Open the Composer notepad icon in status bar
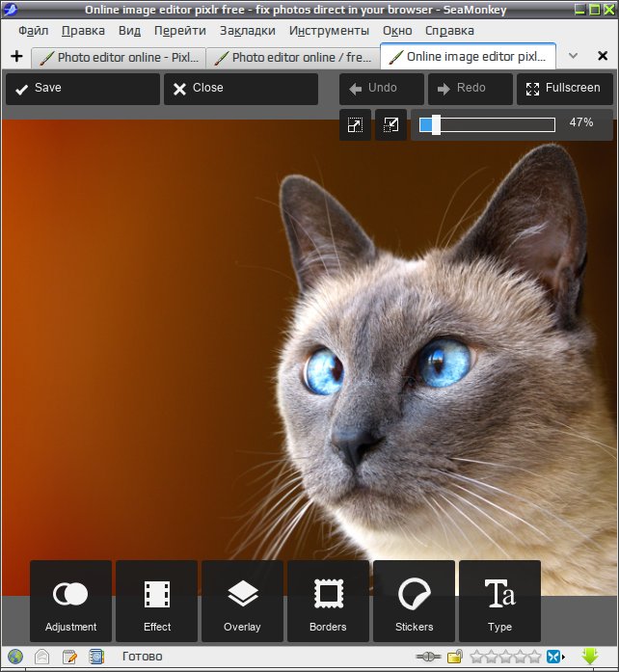The image size is (619, 672). coord(69,657)
